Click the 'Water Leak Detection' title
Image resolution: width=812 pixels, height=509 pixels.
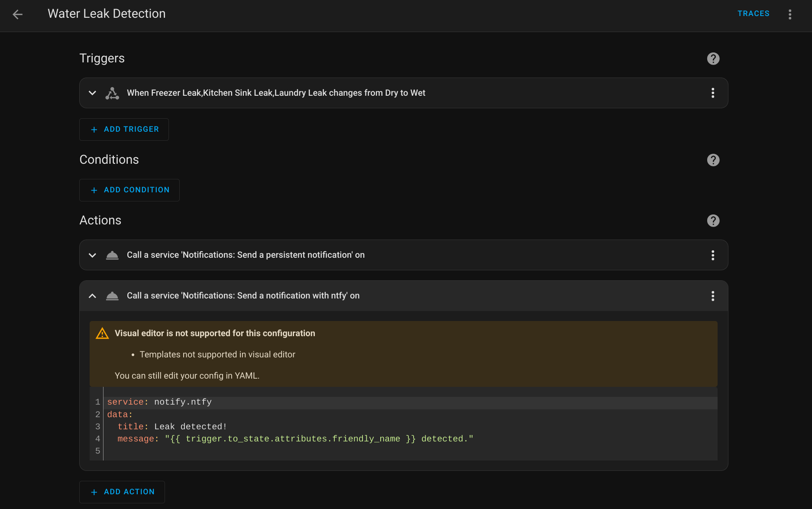[x=107, y=13]
